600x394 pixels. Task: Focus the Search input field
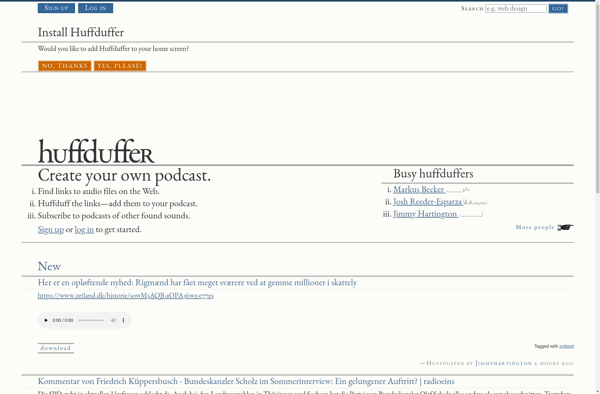click(x=515, y=8)
